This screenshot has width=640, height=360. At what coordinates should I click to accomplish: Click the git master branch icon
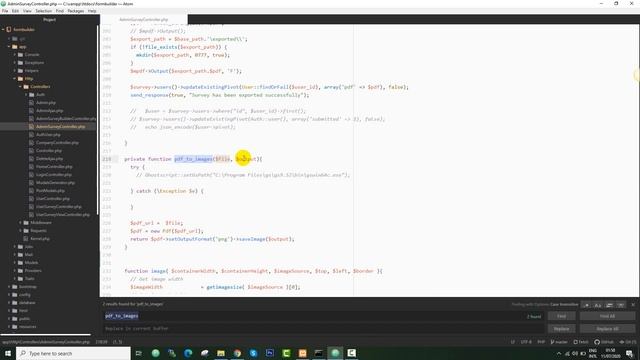559,342
